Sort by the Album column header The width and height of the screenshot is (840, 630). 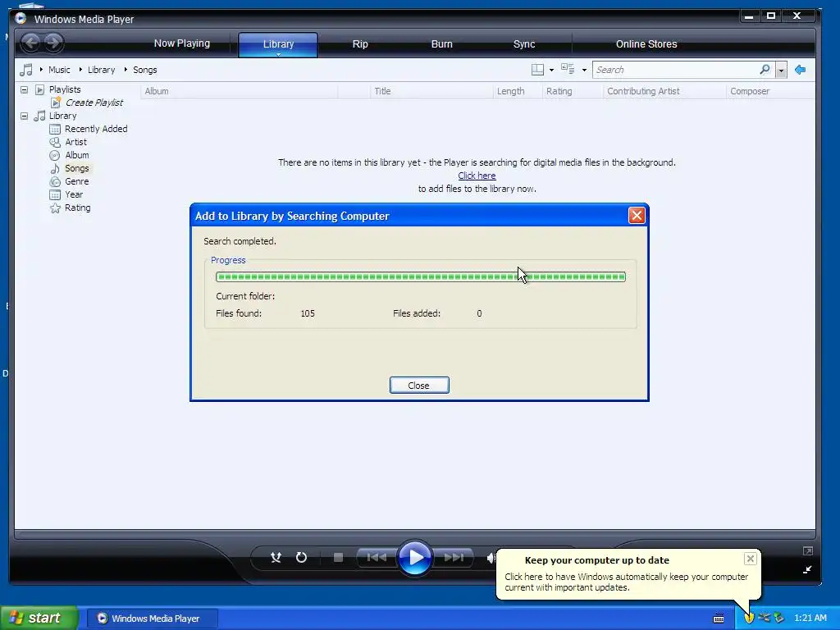[239, 91]
